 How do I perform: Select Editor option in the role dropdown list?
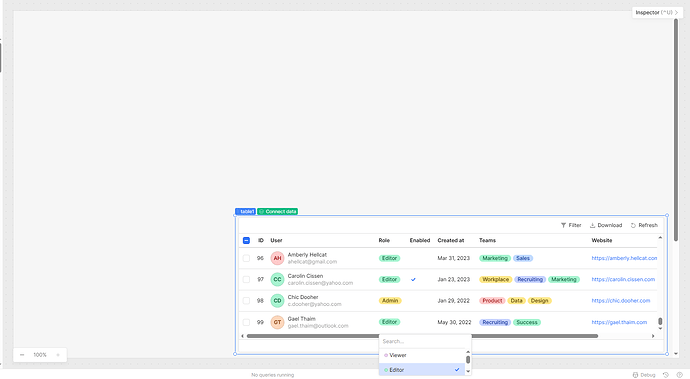click(x=422, y=370)
